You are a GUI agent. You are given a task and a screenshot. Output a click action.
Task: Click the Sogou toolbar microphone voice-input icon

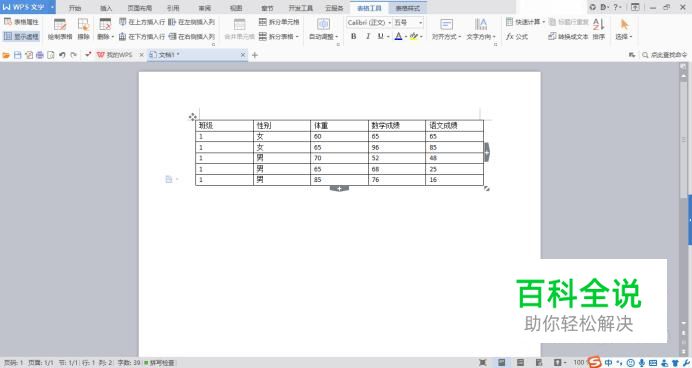point(642,363)
